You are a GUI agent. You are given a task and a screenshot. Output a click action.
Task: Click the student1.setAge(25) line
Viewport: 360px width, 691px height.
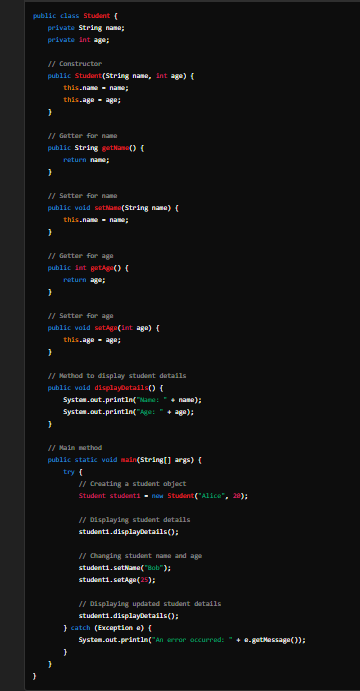[x=117, y=580]
